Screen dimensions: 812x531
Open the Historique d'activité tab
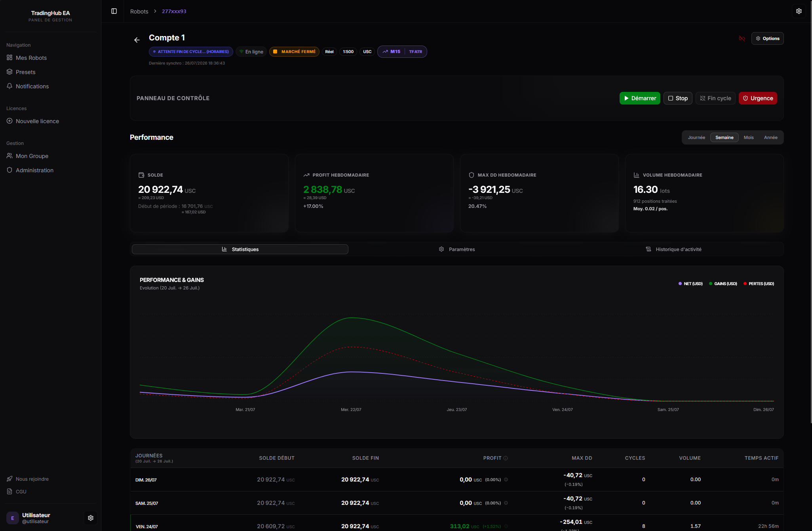[674, 249]
